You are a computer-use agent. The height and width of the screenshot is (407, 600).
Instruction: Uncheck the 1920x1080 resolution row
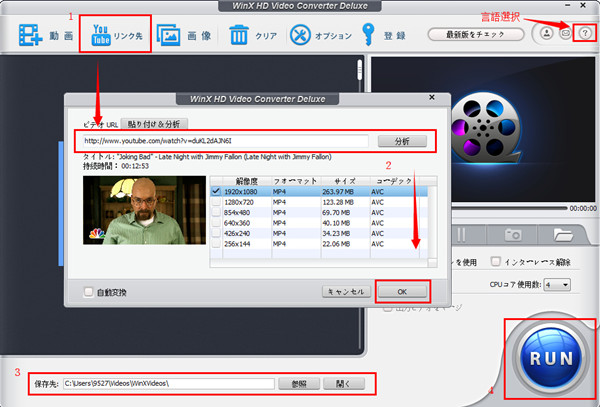coord(216,191)
